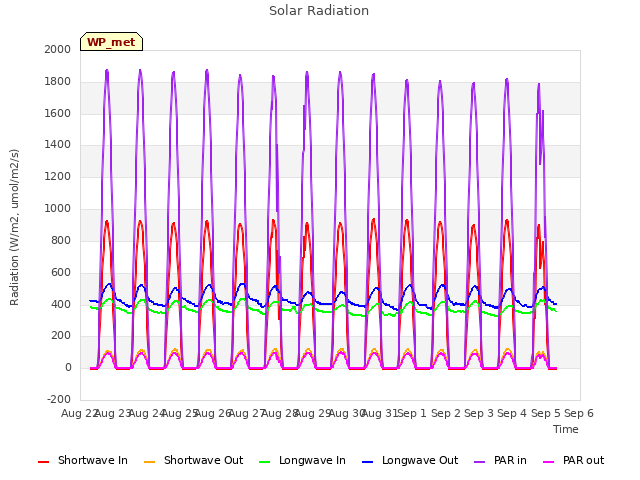The width and height of the screenshot is (640, 480).
Task: Click the 2000 y-axis tick label
Action: (58, 49)
